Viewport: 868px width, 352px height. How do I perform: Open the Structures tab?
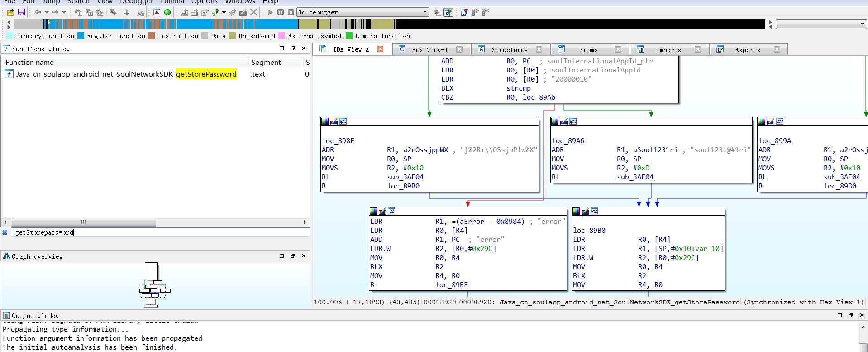coord(509,50)
